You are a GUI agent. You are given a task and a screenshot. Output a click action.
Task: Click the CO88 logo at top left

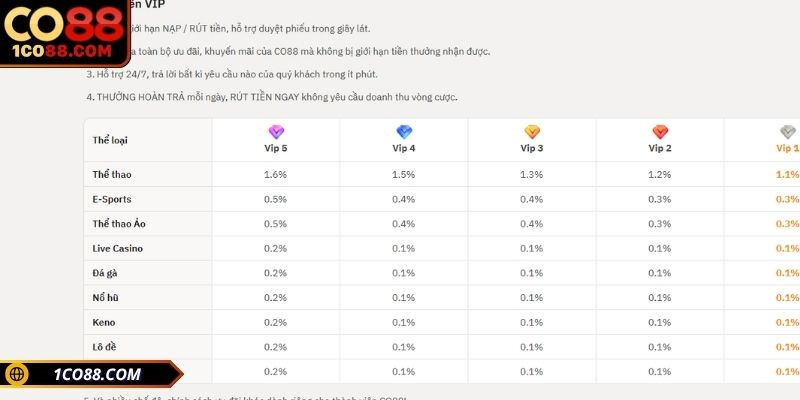[x=64, y=33]
